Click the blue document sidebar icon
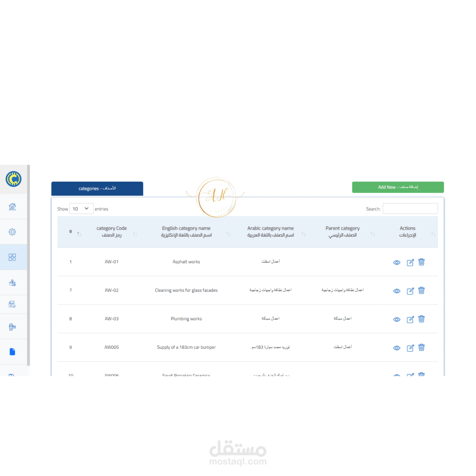The width and height of the screenshot is (476, 476). (x=12, y=352)
